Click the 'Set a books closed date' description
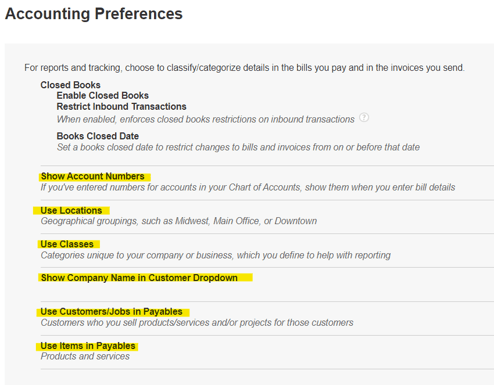The width and height of the screenshot is (494, 385). click(238, 147)
